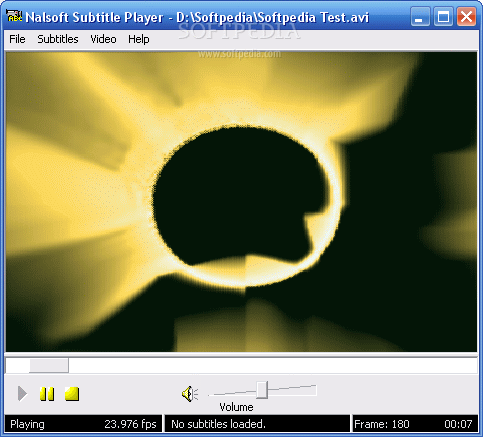Pause playback with the yellow pause button

click(x=47, y=394)
